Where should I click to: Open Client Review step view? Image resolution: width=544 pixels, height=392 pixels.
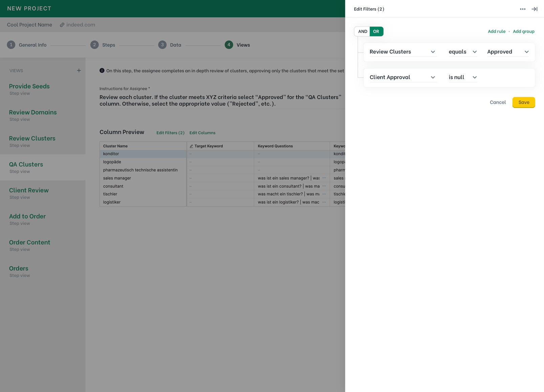43,193
